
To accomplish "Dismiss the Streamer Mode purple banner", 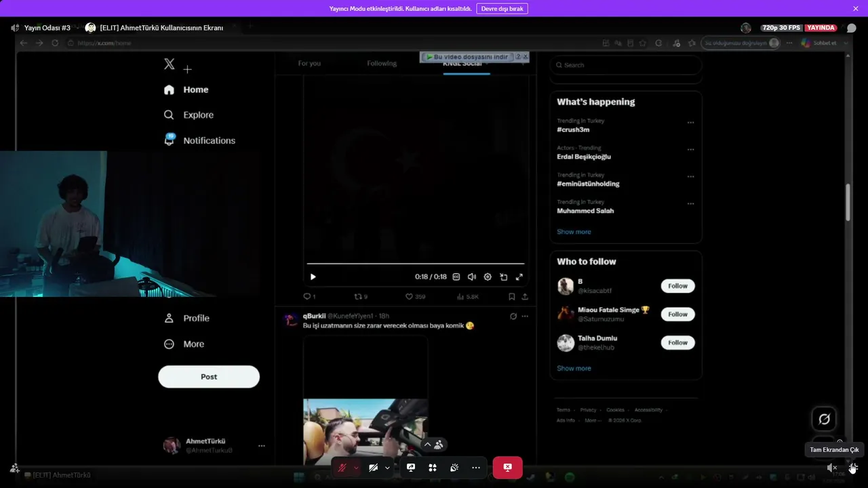I will coord(856,9).
